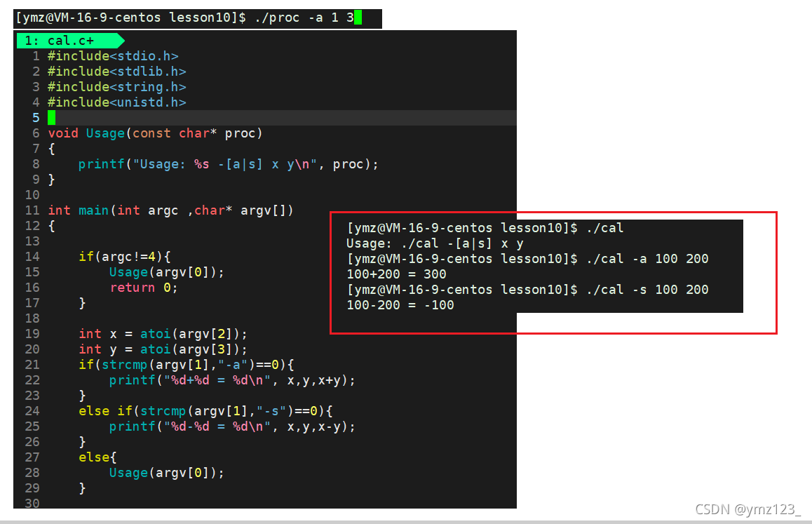812x524 pixels.
Task: Click the closing brace on line 29
Action: pyautogui.click(x=82, y=488)
